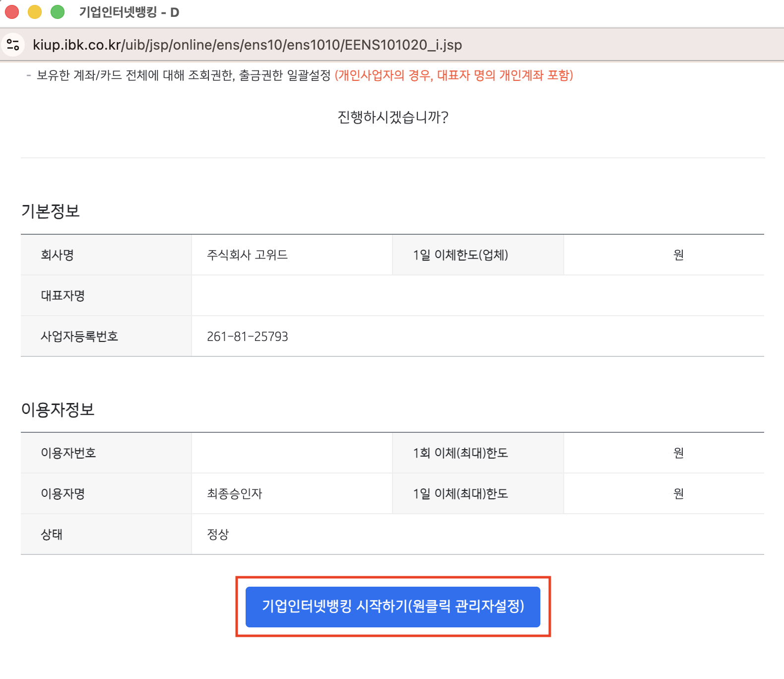Maximize the window with the green button
This screenshot has height=679, width=784.
tap(58, 12)
